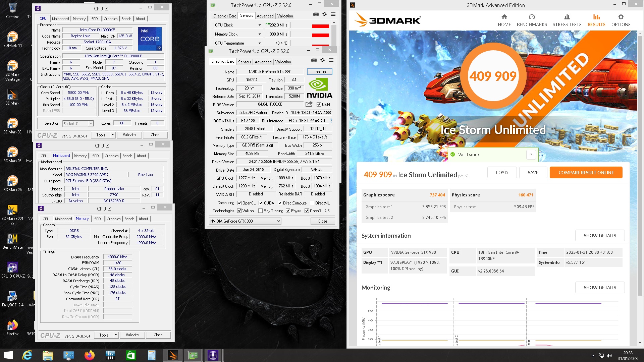Select the Validation tab in front GPU-Z window
644x362 pixels.
click(283, 62)
